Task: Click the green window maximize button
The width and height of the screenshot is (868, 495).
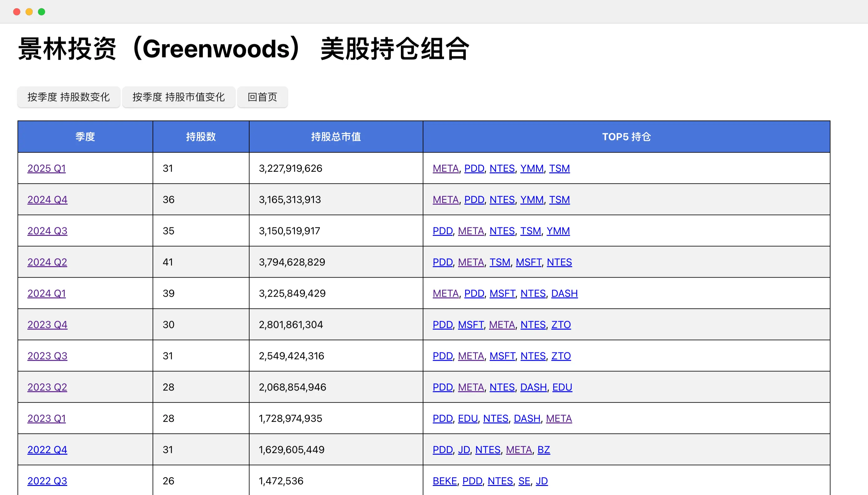Action: [42, 12]
